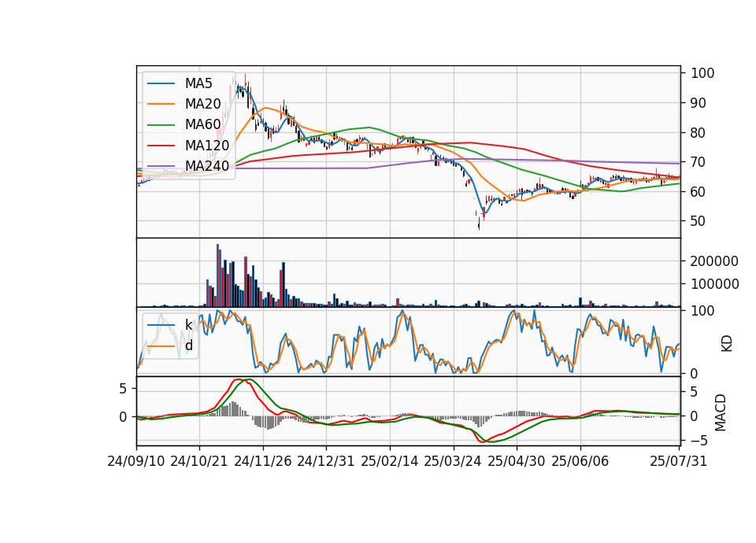Image resolution: width=756 pixels, height=543 pixels.
Task: Click the volume axis value 100000
Action: click(x=714, y=284)
